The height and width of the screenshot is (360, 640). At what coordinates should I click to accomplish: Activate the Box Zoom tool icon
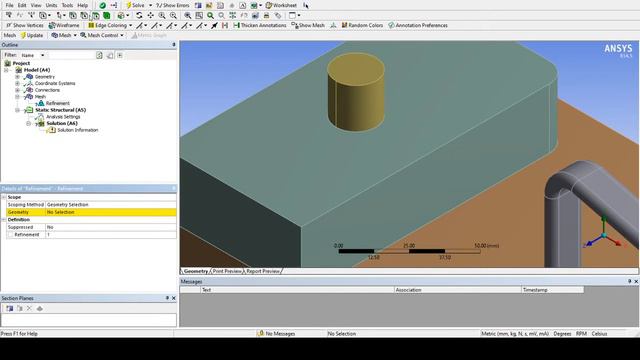tap(188, 16)
